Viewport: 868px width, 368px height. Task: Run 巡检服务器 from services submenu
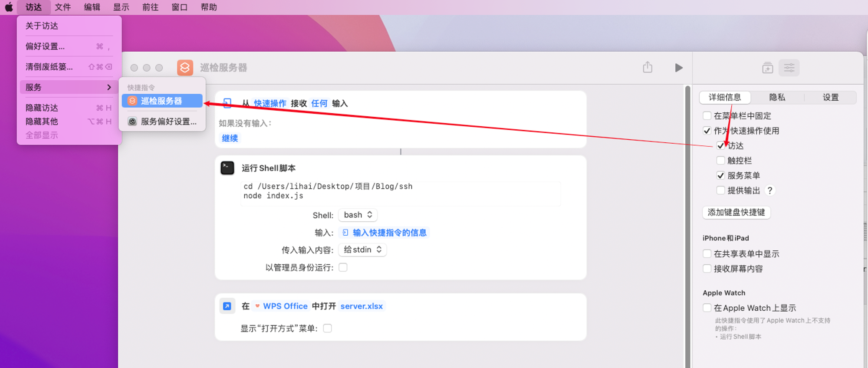[162, 101]
